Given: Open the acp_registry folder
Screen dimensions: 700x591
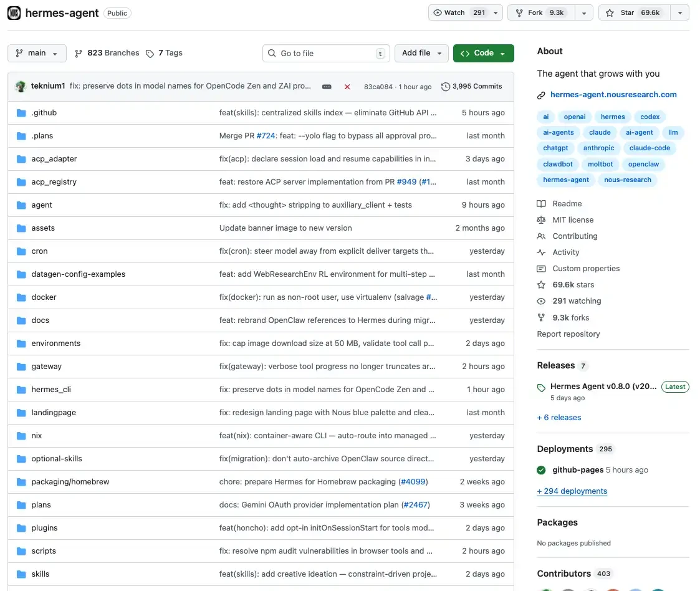Looking at the screenshot, I should 54,182.
